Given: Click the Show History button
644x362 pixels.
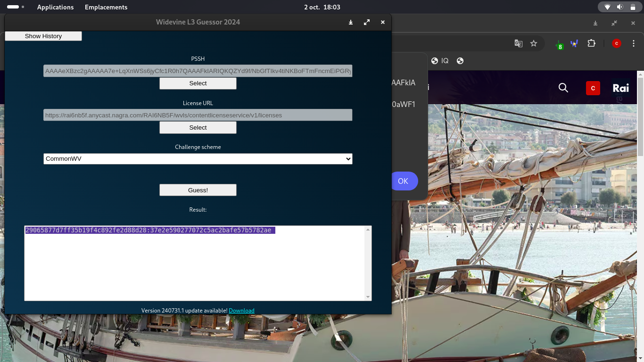Looking at the screenshot, I should click(x=43, y=36).
